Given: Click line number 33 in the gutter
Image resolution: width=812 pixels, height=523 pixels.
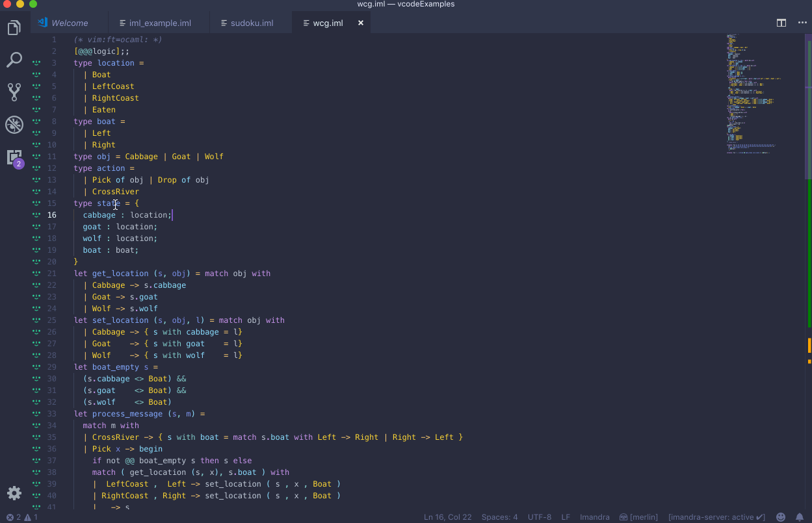Looking at the screenshot, I should click(52, 414).
